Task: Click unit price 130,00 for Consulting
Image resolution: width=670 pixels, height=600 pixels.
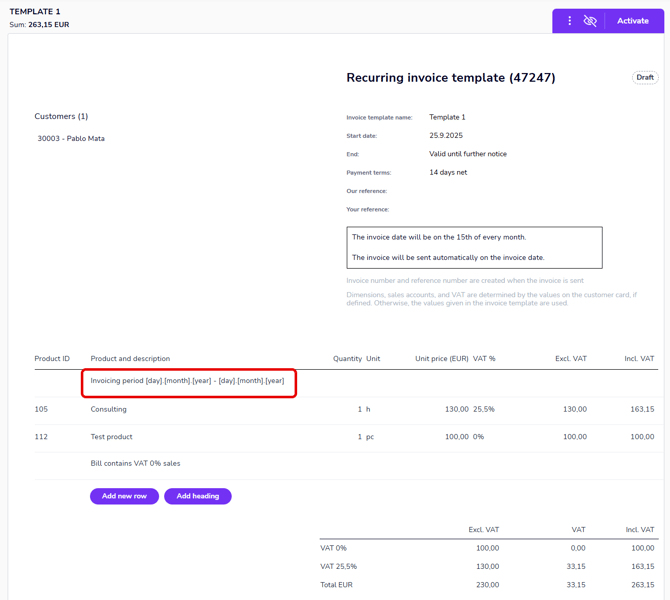Action: pos(457,409)
